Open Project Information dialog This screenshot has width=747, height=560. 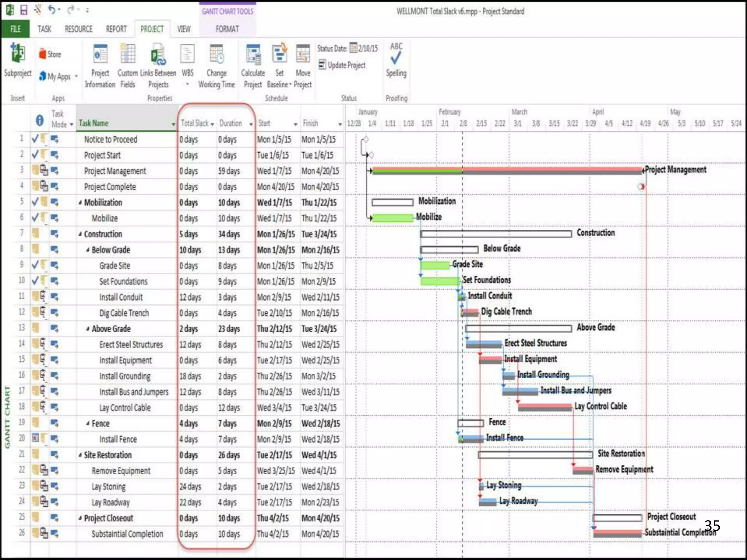(100, 55)
